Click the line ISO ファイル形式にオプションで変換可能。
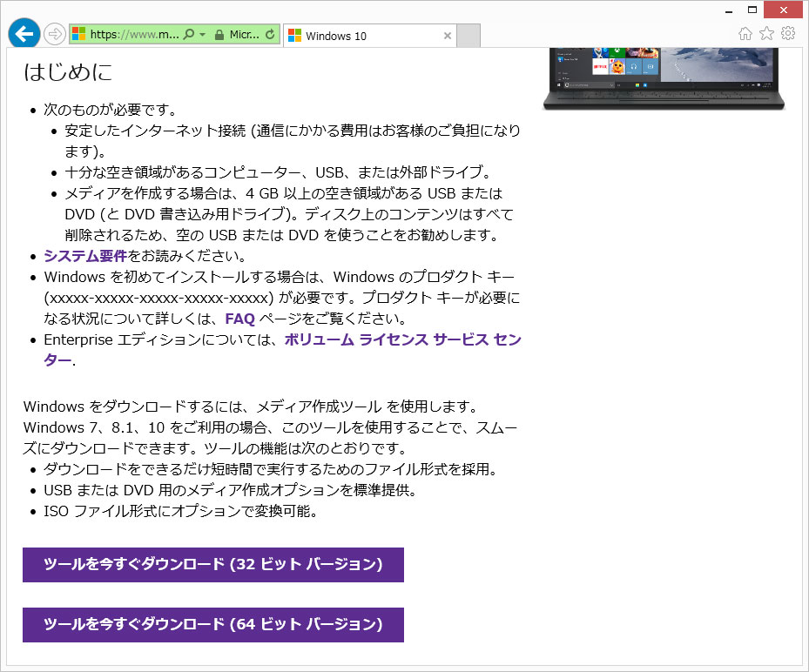Image resolution: width=809 pixels, height=672 pixels. pyautogui.click(x=180, y=511)
